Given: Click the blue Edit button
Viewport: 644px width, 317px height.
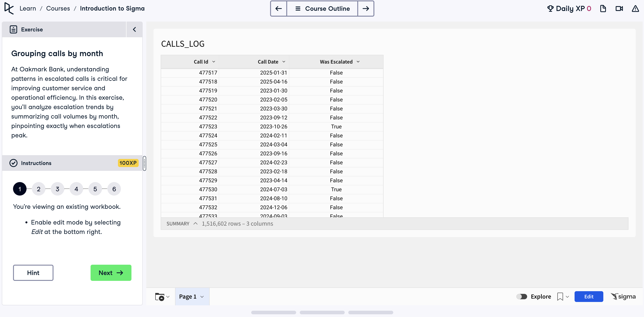Looking at the screenshot, I should pos(588,297).
